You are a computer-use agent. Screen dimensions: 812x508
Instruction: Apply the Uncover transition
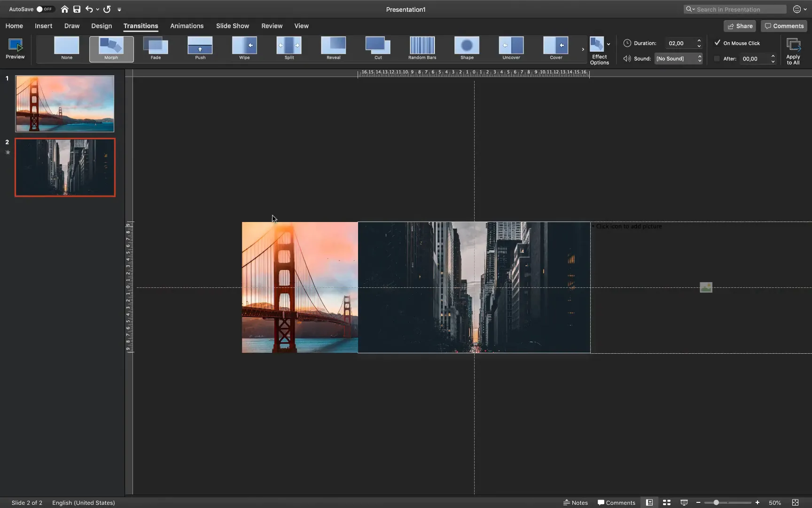(x=511, y=49)
